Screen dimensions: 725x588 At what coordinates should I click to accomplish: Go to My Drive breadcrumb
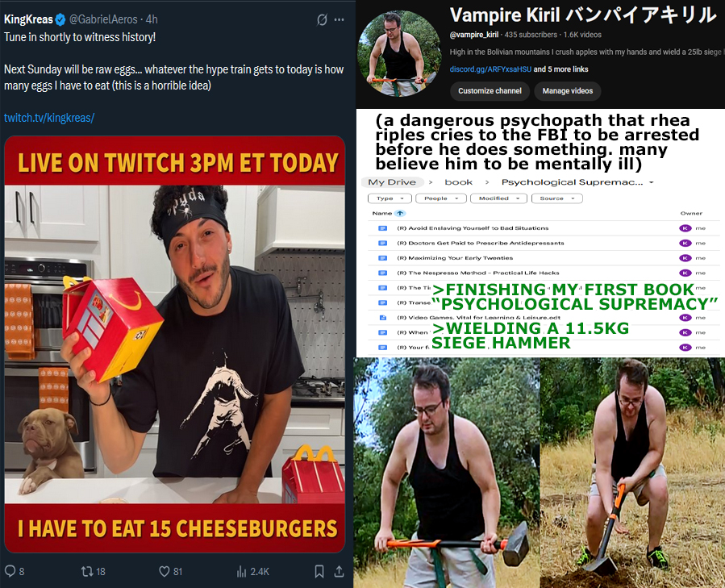pyautogui.click(x=392, y=182)
